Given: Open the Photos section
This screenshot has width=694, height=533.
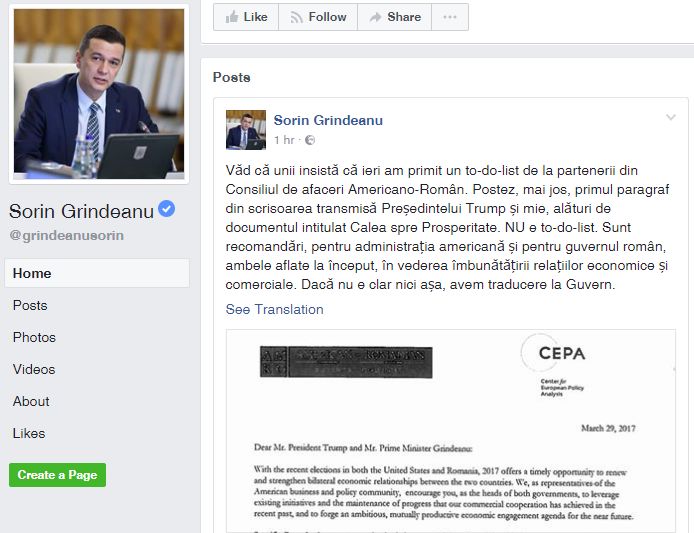Looking at the screenshot, I should (34, 337).
